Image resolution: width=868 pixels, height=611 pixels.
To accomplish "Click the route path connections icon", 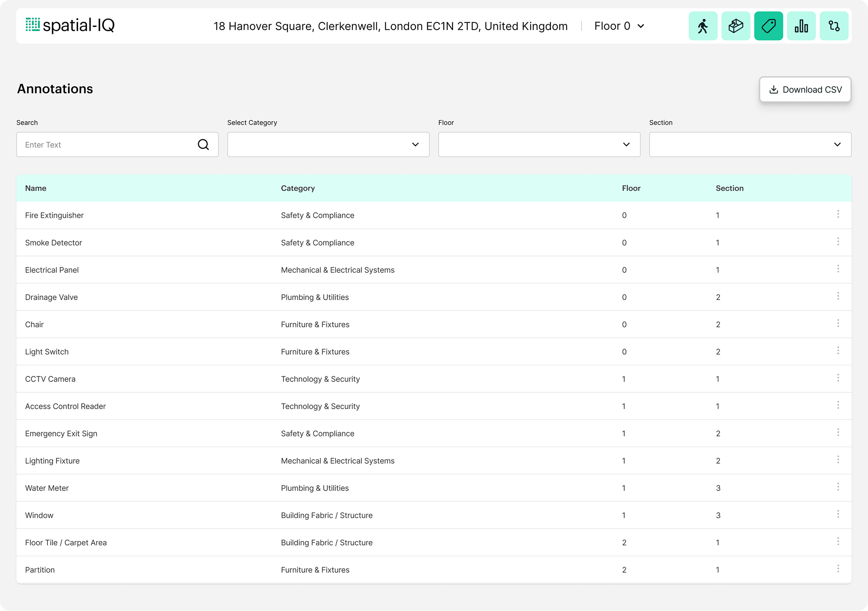I will 834,26.
